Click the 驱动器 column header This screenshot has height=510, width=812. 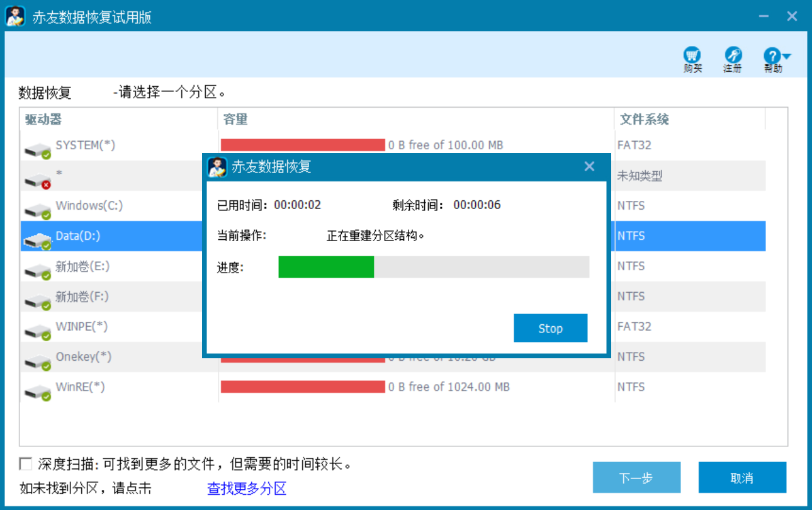119,119
